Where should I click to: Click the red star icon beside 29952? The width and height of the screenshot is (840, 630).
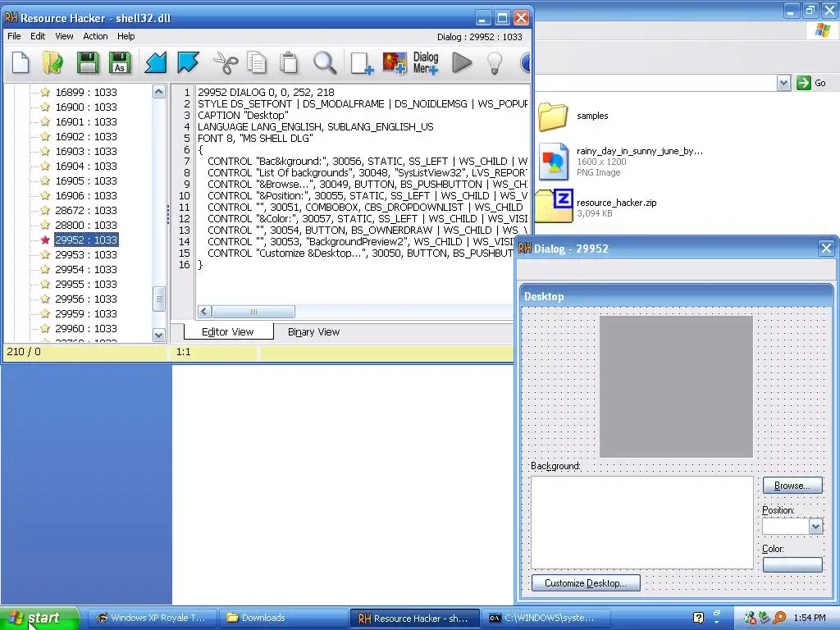point(45,240)
